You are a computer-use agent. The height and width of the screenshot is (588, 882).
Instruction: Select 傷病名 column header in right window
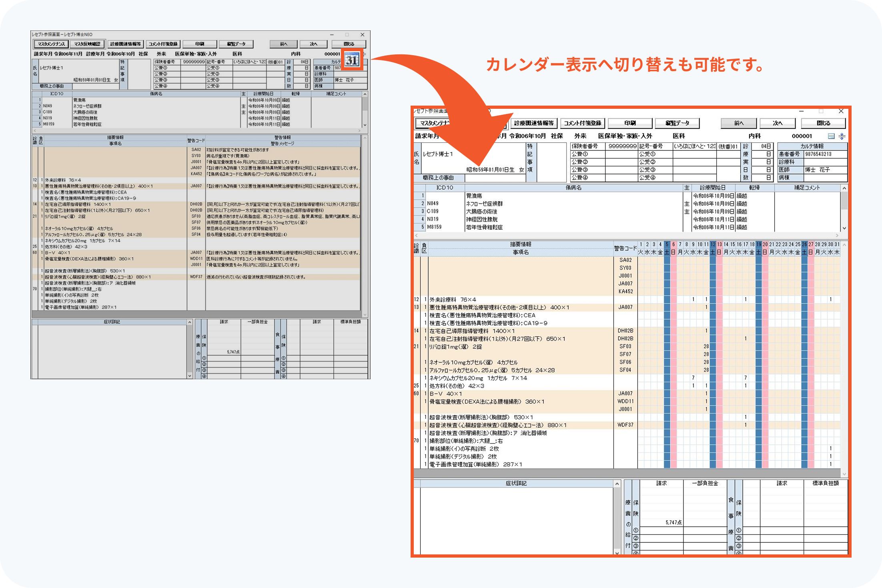point(573,188)
